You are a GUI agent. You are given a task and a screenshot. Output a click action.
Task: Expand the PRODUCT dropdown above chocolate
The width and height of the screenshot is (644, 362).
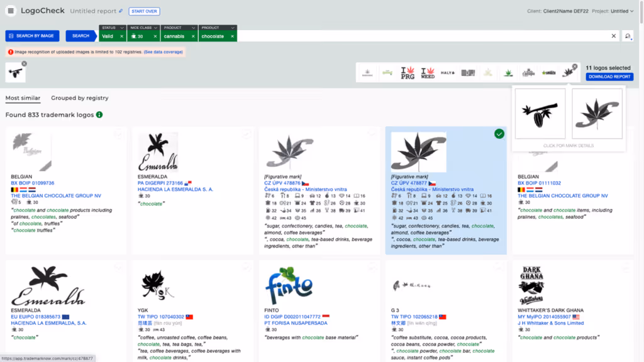point(233,28)
